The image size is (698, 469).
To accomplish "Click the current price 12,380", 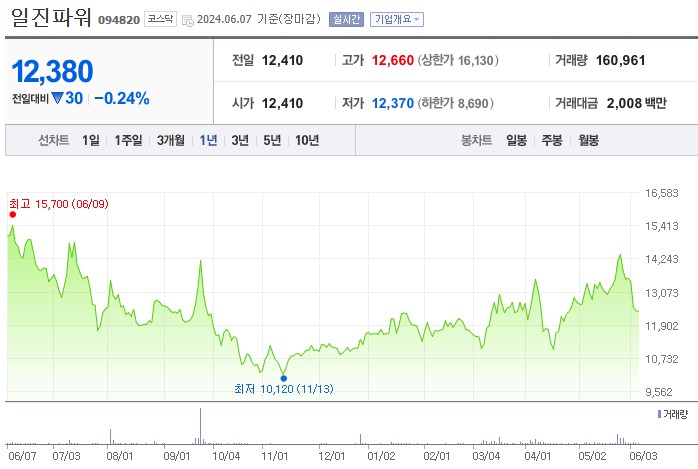I will coord(53,71).
